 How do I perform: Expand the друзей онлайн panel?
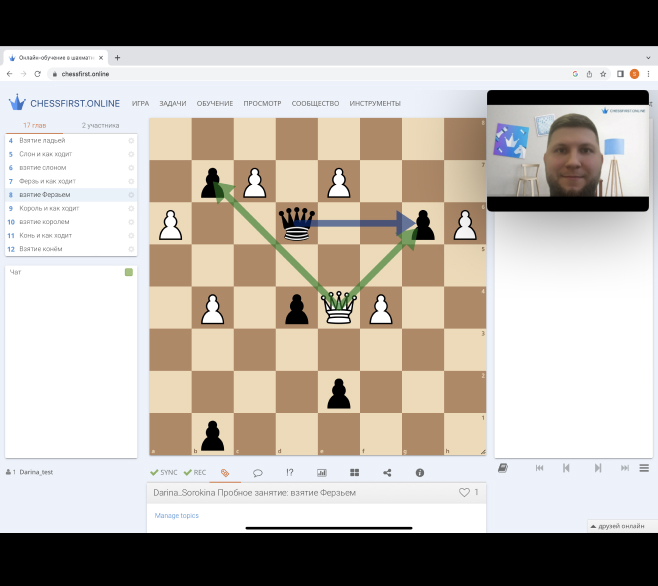618,525
